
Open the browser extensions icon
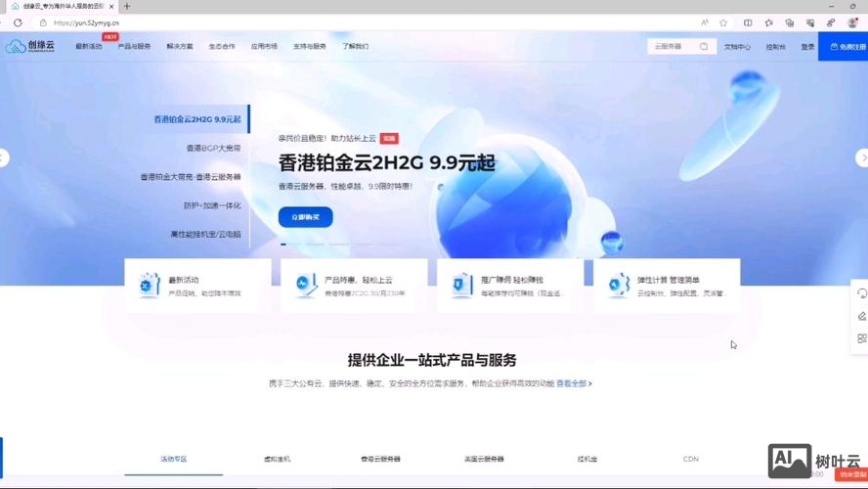(831, 22)
